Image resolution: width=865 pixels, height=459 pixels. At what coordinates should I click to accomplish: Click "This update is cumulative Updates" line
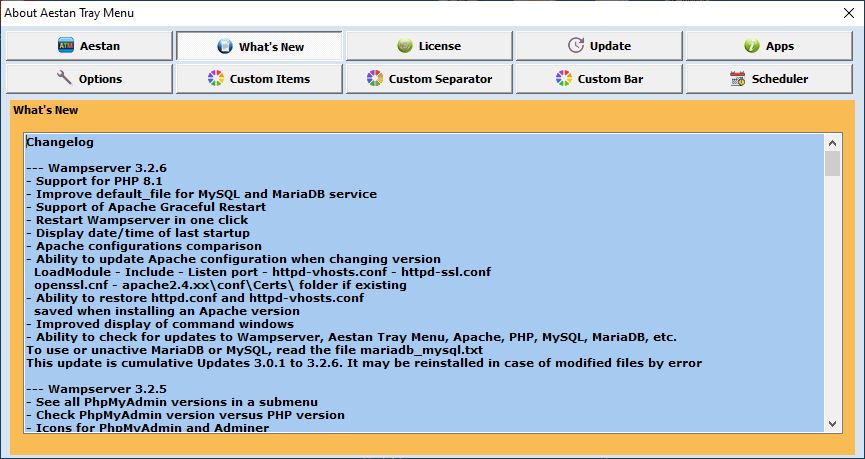pyautogui.click(x=364, y=363)
